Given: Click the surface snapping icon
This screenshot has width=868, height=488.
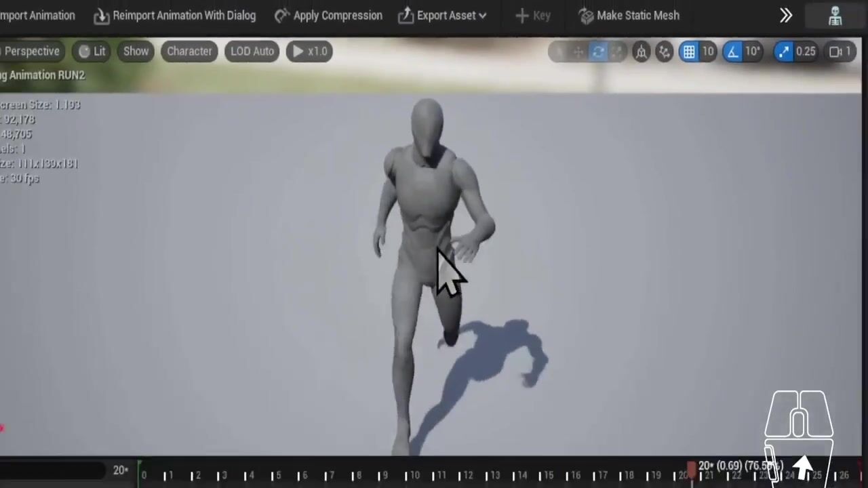Looking at the screenshot, I should (641, 52).
